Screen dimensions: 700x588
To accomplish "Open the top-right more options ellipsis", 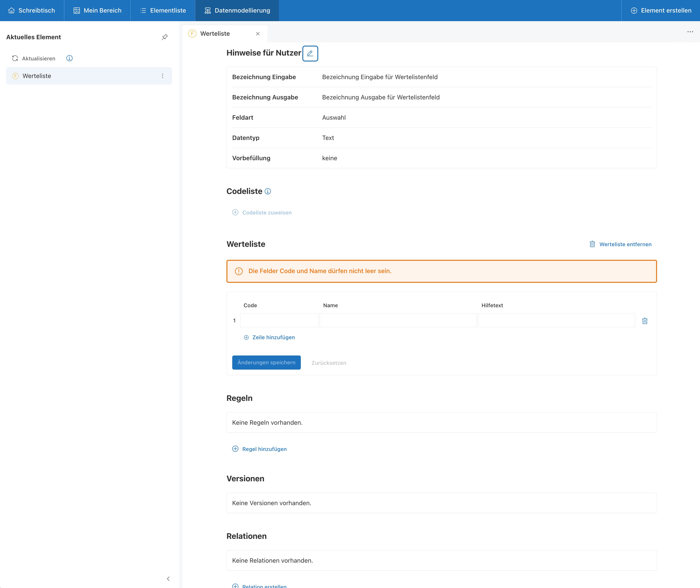I will point(690,32).
